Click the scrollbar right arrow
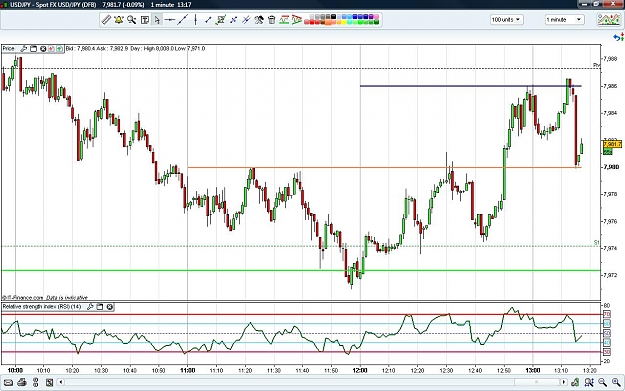The height and width of the screenshot is (391, 625). (564, 383)
